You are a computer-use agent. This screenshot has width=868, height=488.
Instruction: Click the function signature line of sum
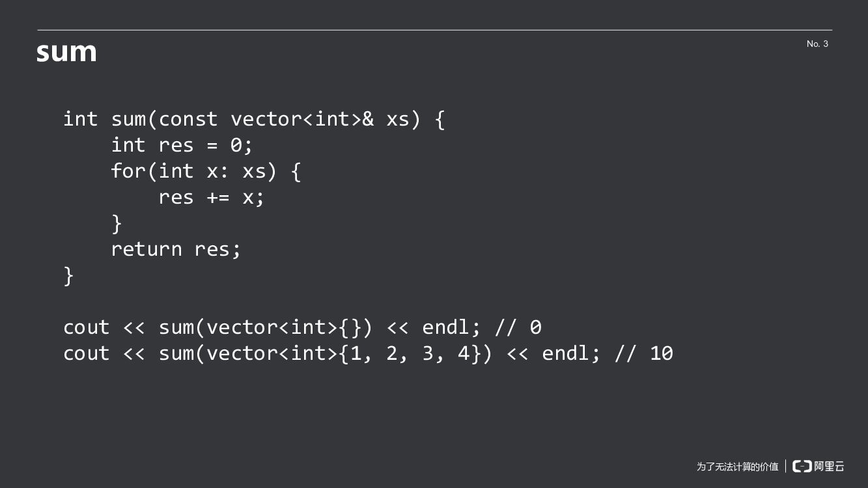pos(254,119)
